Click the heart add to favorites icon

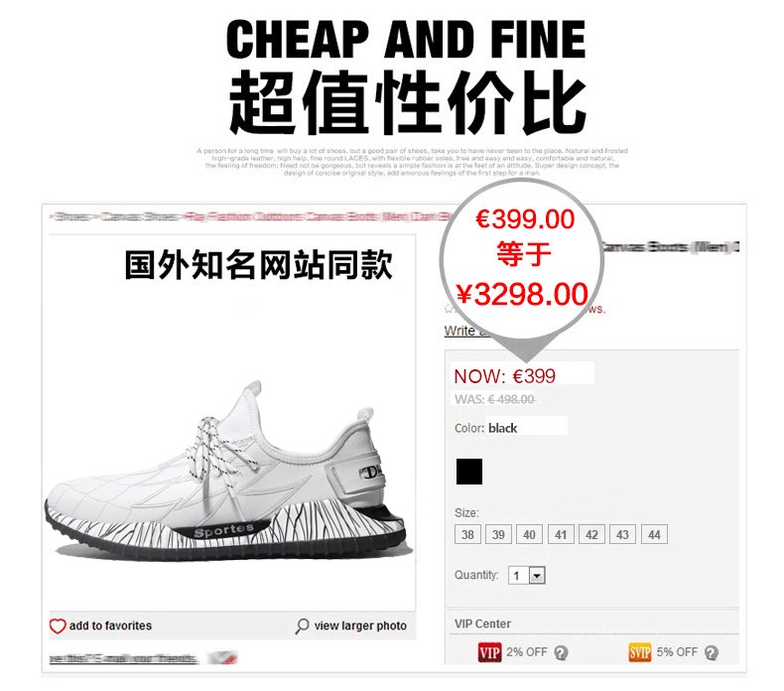(x=58, y=625)
